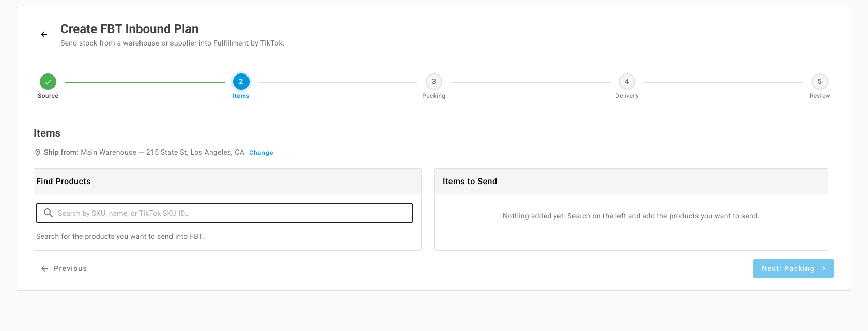
Task: Click the back arrow beside the page title
Action: [44, 34]
